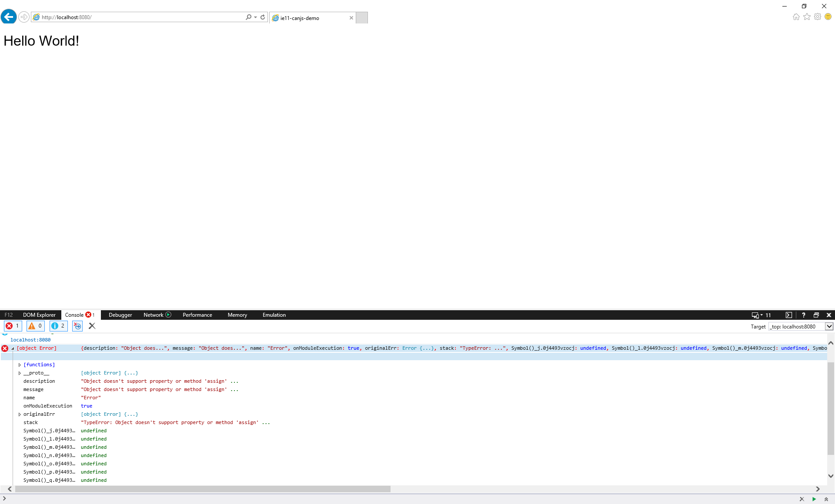Toggle the errors filter showing 1
The image size is (835, 504).
(x=13, y=326)
